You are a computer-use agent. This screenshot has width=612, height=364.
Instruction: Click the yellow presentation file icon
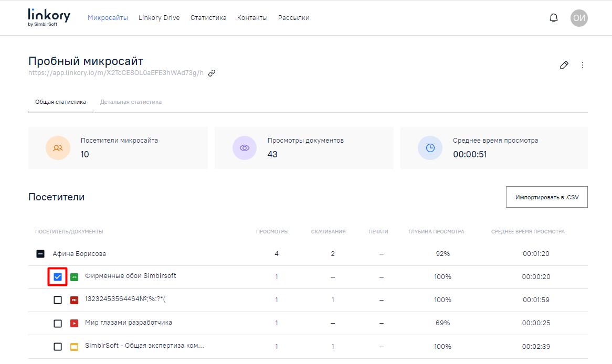74,347
